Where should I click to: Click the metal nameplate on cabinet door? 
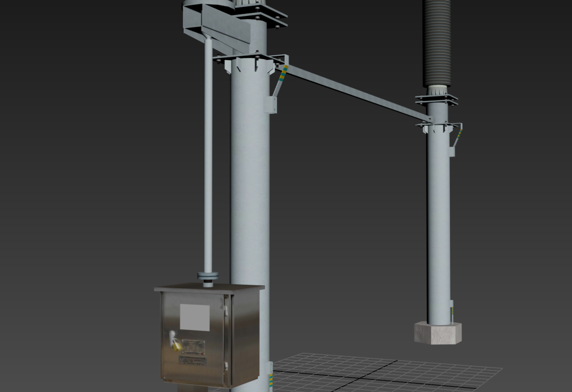(193, 345)
